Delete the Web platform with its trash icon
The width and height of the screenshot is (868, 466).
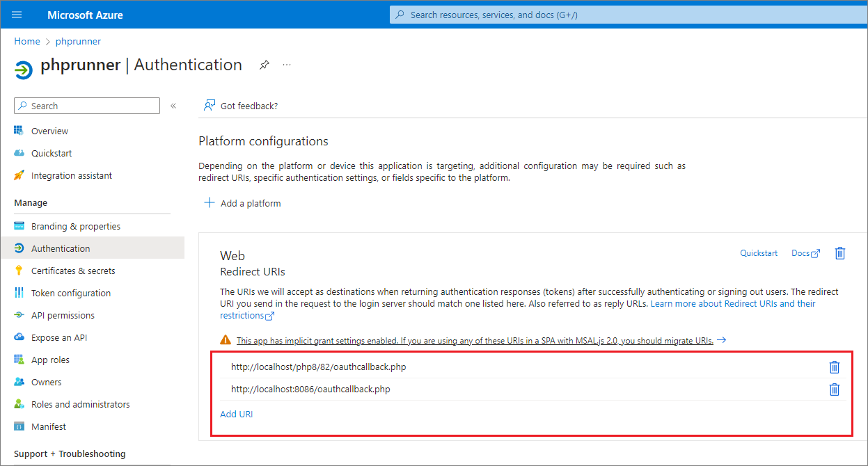(x=839, y=253)
